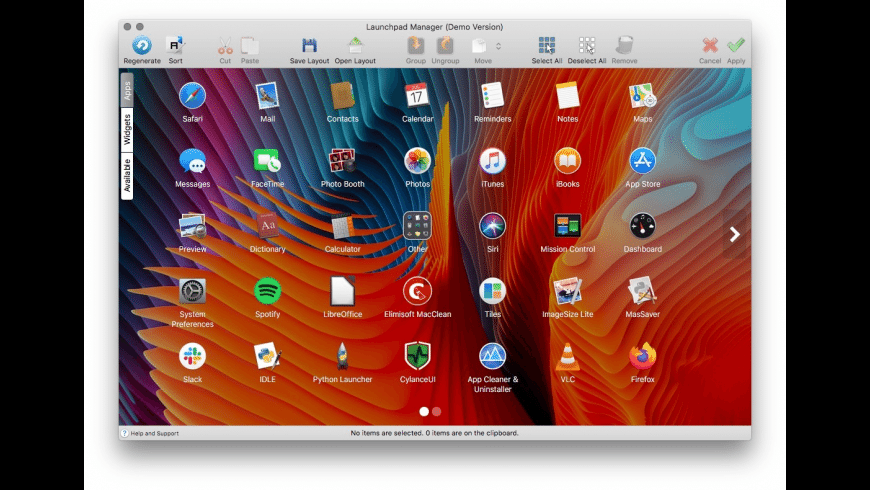
Task: Select the Maps app icon
Action: coord(643,95)
